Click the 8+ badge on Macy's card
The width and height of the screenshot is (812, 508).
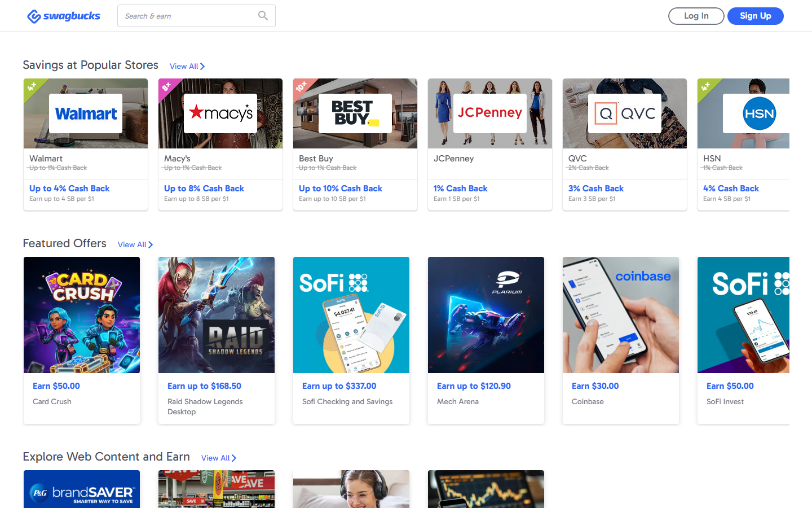tap(166, 86)
